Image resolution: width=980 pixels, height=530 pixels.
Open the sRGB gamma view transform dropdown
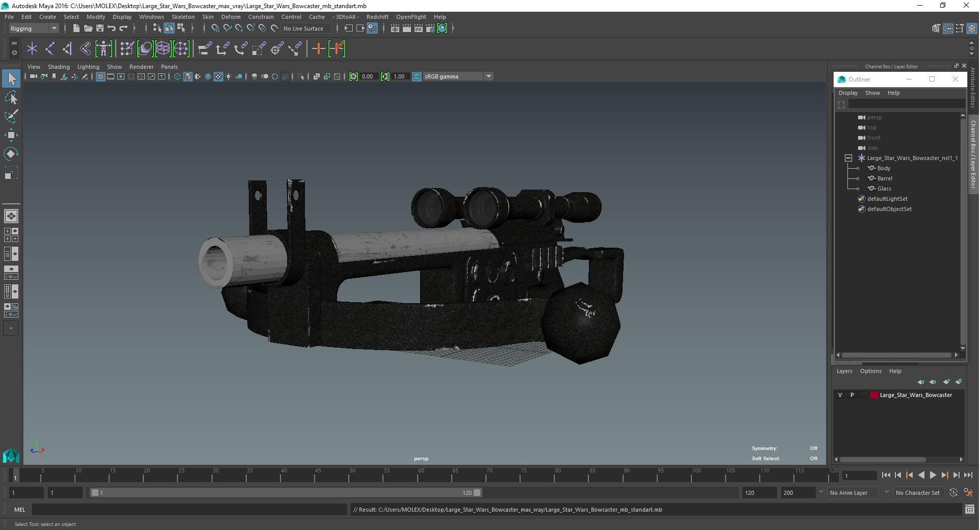[x=458, y=76]
